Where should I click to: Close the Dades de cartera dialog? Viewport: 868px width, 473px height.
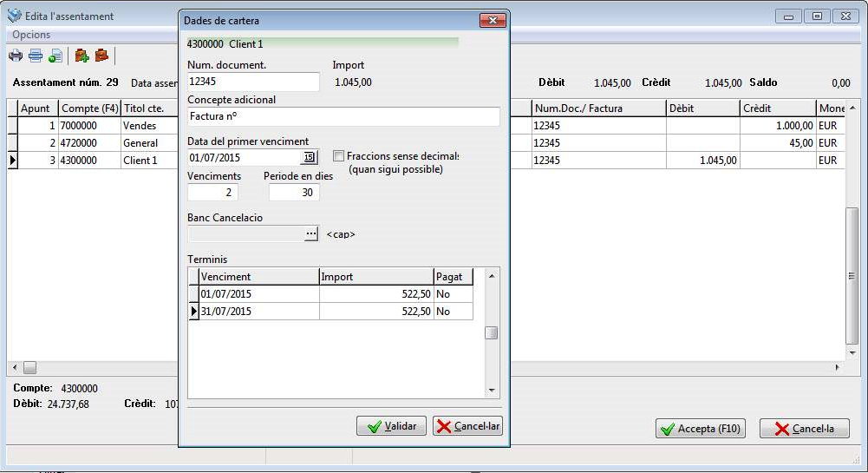pyautogui.click(x=493, y=21)
